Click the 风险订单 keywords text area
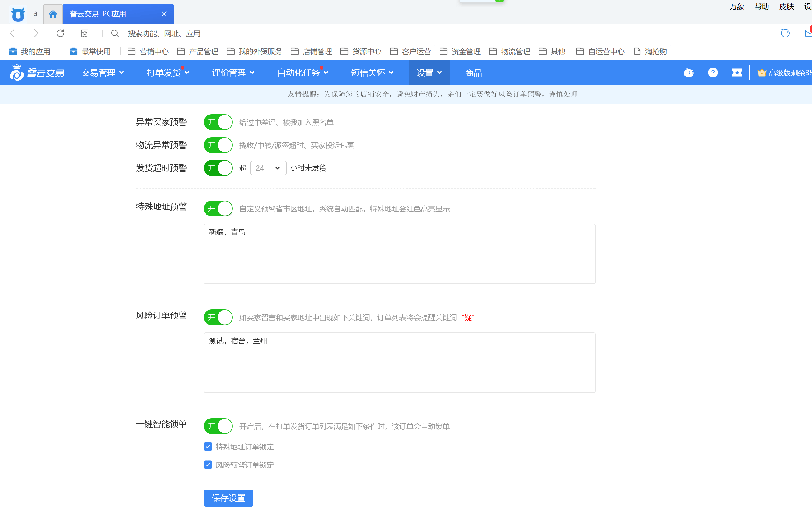 pyautogui.click(x=399, y=363)
